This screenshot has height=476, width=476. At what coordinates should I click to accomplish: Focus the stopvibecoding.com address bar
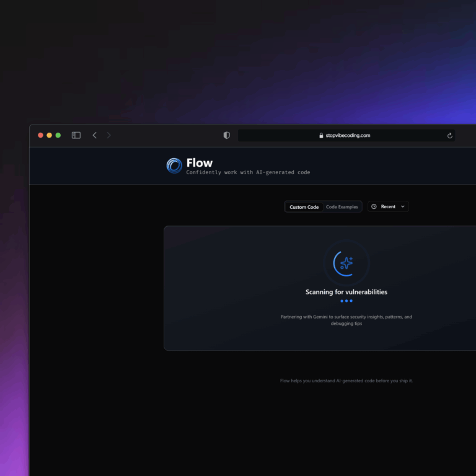point(348,136)
